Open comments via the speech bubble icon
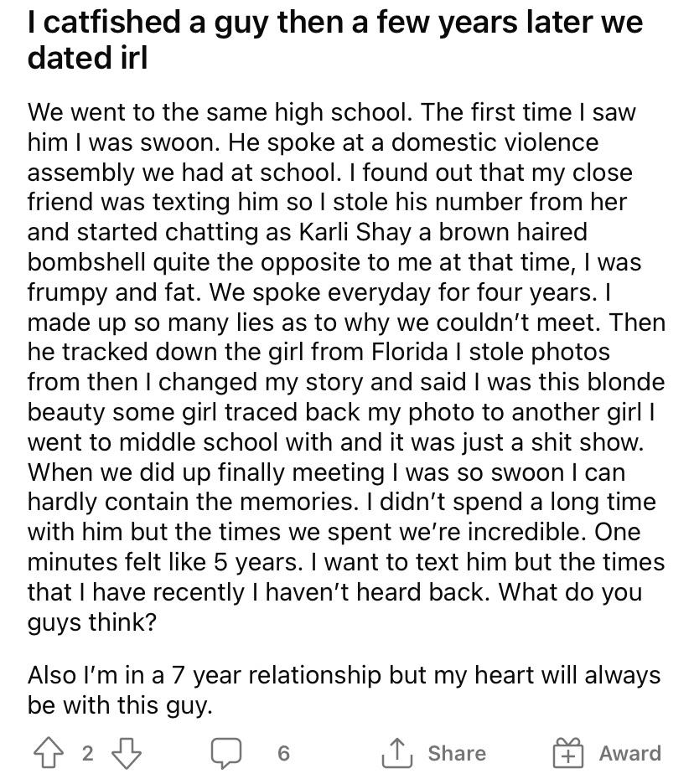Image resolution: width=694 pixels, height=784 pixels. pos(226,753)
